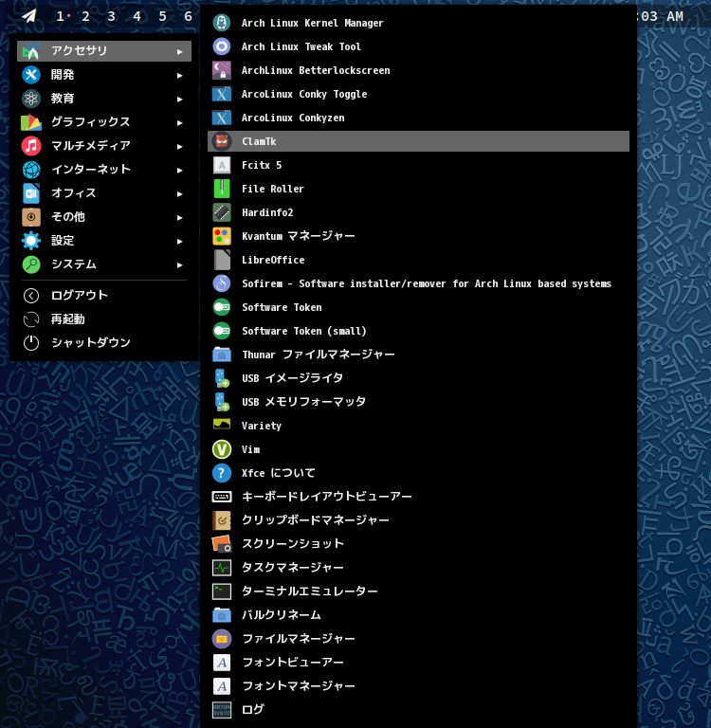
Task: Launch Kvantum マネージャー via its icon
Action: pyautogui.click(x=222, y=236)
